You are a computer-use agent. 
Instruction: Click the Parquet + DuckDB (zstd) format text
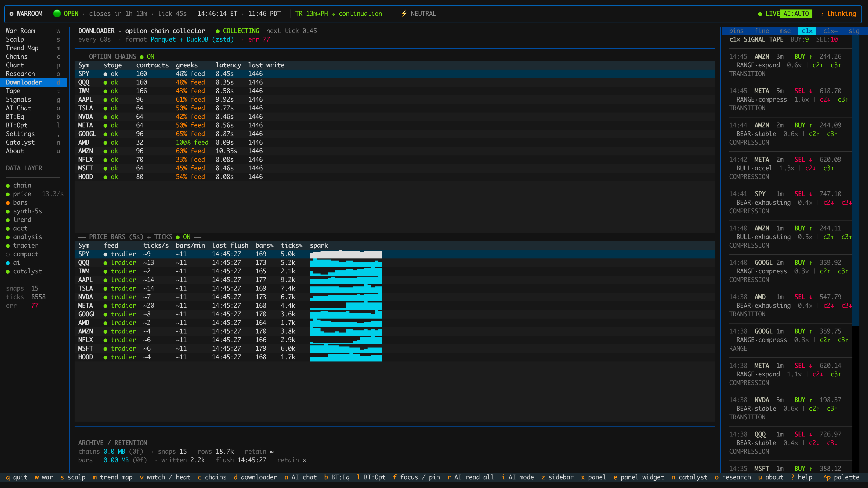pyautogui.click(x=192, y=39)
